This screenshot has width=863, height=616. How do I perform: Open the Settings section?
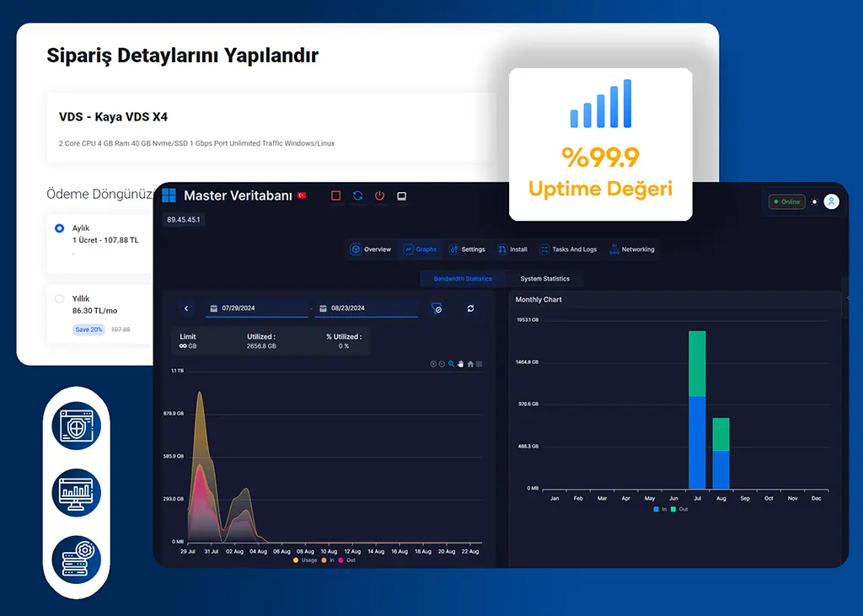467,249
